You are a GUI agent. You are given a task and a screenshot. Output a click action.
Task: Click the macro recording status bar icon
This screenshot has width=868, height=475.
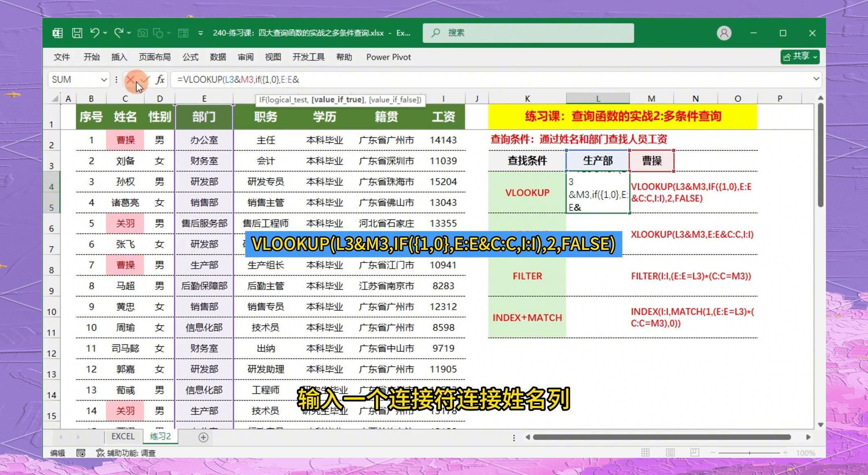pyautogui.click(x=81, y=453)
